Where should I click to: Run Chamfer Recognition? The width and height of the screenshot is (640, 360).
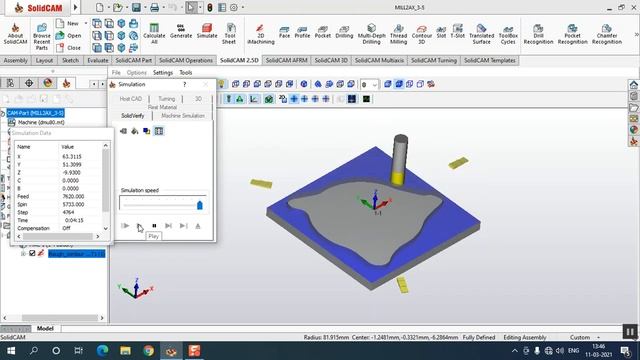607,34
